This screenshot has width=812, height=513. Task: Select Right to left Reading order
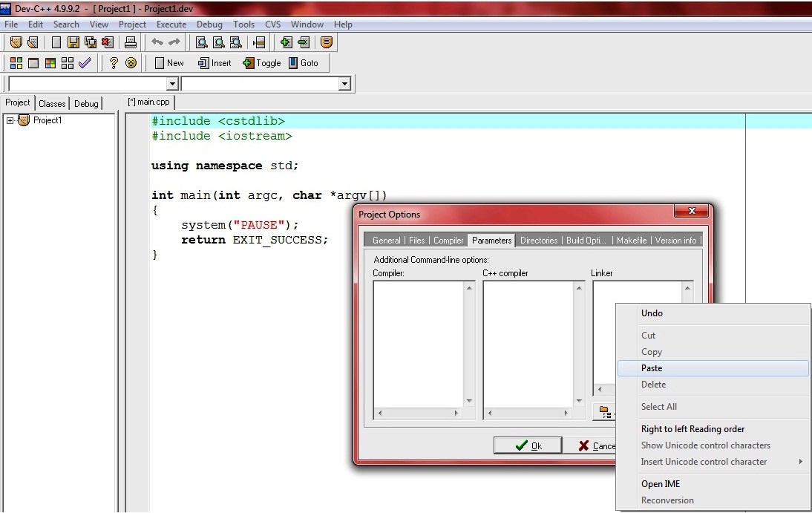pos(713,429)
